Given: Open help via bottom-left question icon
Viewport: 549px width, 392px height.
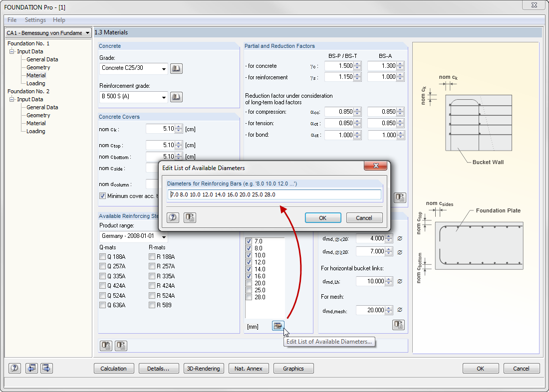Looking at the screenshot, I should 14,368.
